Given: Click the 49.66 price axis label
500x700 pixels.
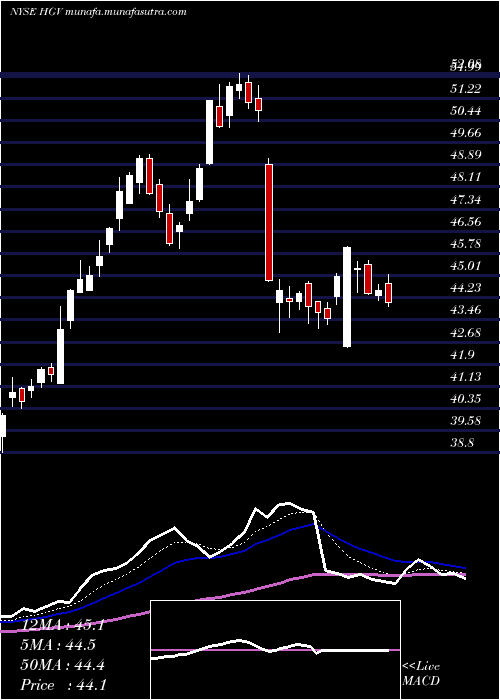Looking at the screenshot, I should point(466,133).
